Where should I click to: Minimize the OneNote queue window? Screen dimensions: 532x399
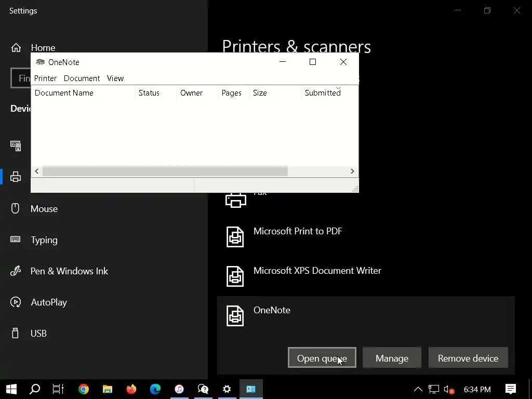tap(282, 62)
